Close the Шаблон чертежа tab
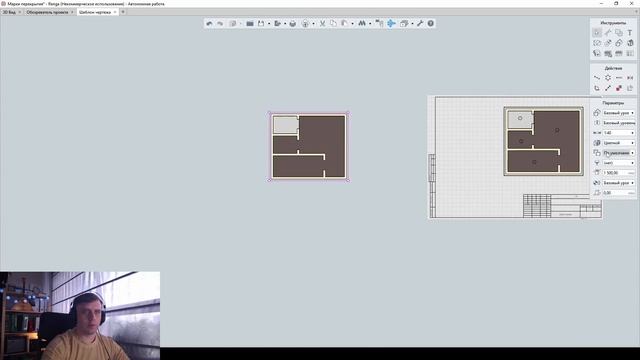Viewport: 640px width, 360px height. (115, 12)
